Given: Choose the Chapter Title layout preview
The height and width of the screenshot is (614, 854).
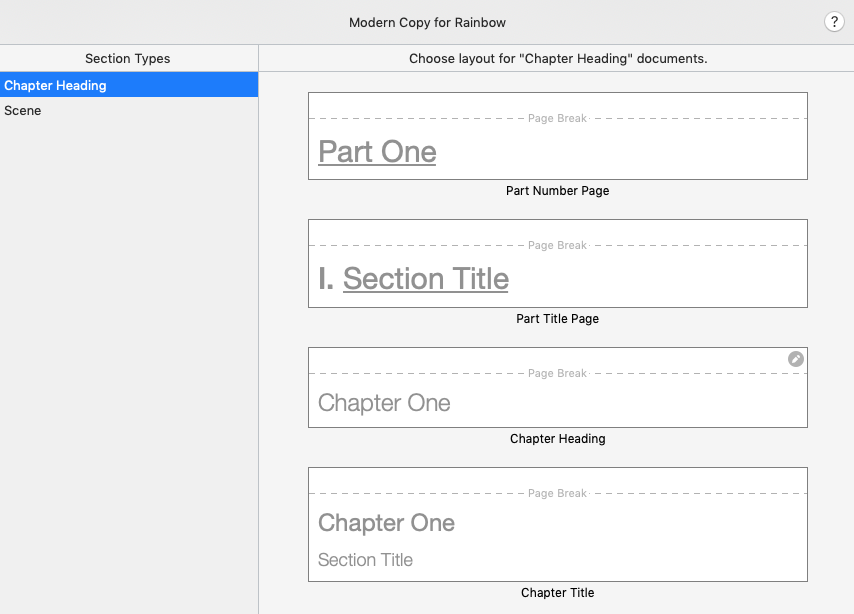Looking at the screenshot, I should [558, 525].
